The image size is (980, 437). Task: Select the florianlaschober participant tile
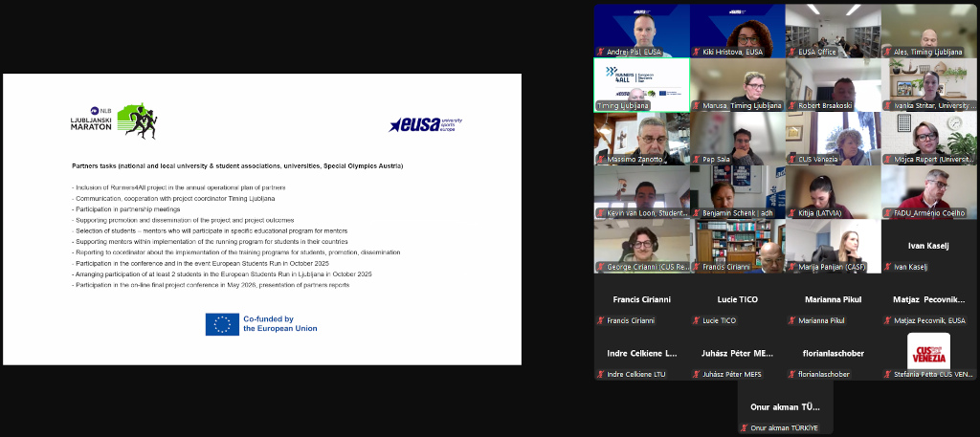pos(834,354)
